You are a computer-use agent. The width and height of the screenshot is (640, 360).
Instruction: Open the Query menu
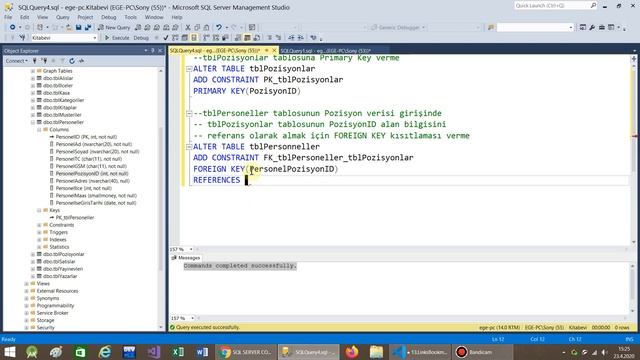point(62,17)
